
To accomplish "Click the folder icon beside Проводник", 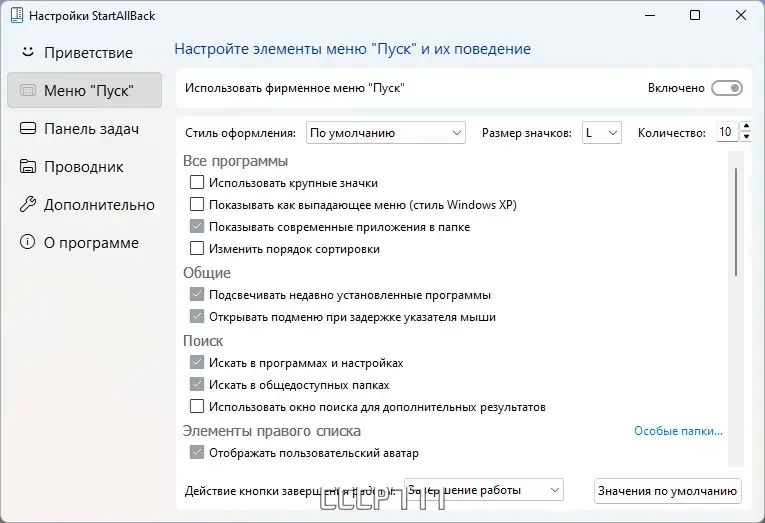I will [x=28, y=166].
